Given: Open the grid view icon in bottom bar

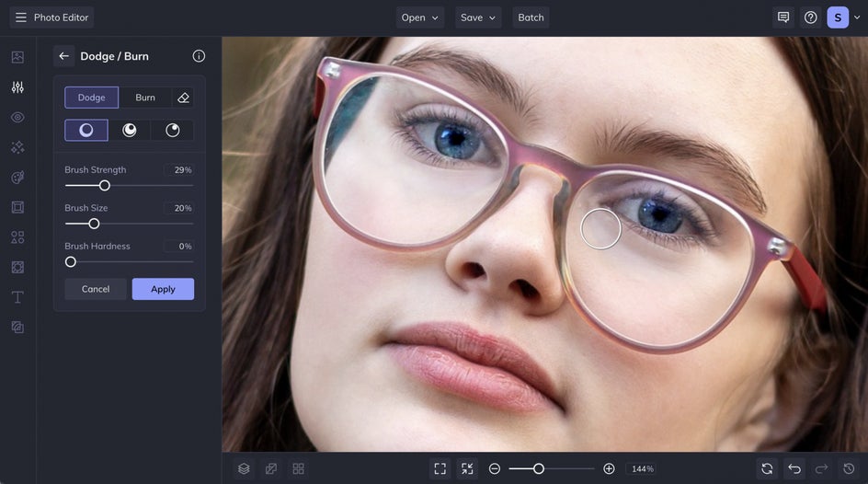Looking at the screenshot, I should click(298, 469).
